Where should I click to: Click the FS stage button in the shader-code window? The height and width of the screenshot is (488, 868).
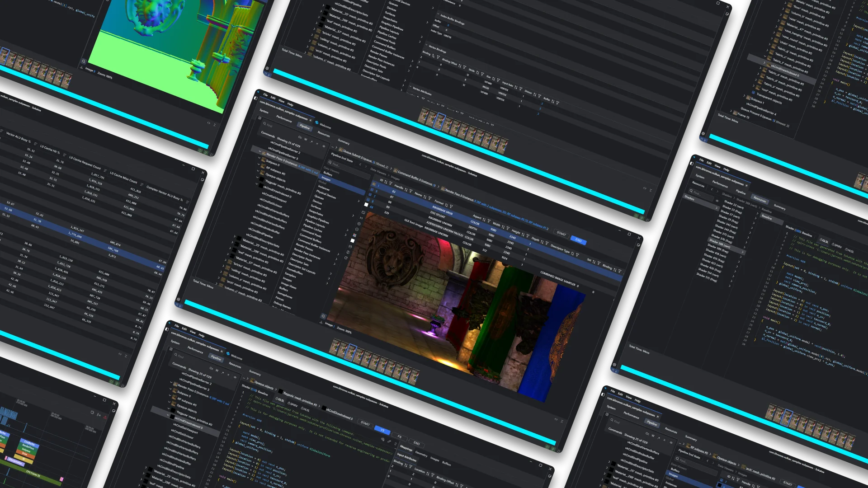[399, 436]
